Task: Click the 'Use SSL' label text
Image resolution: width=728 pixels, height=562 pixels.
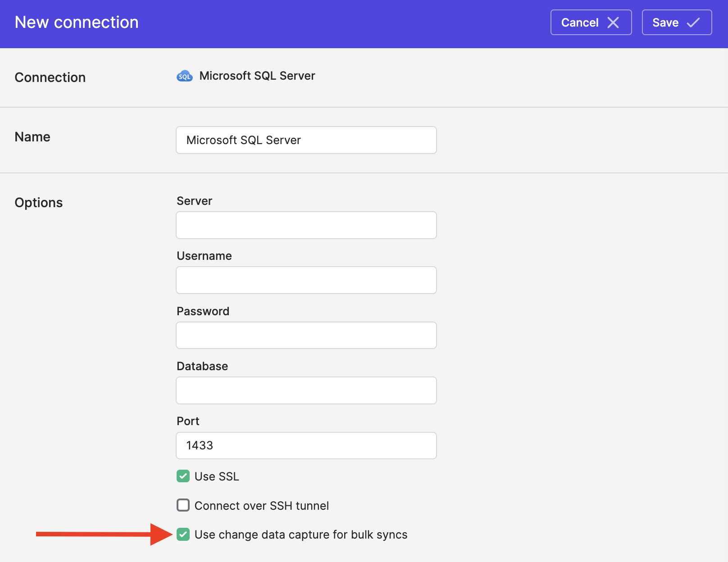Action: 217,476
